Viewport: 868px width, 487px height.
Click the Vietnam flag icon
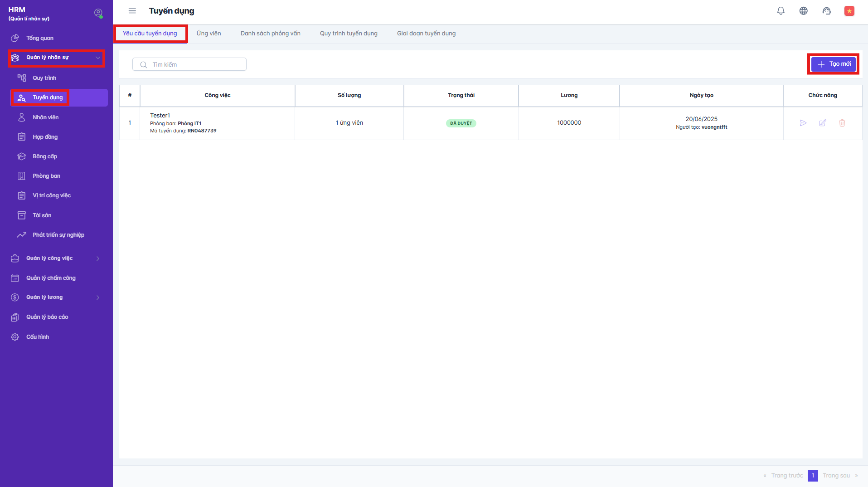[849, 11]
